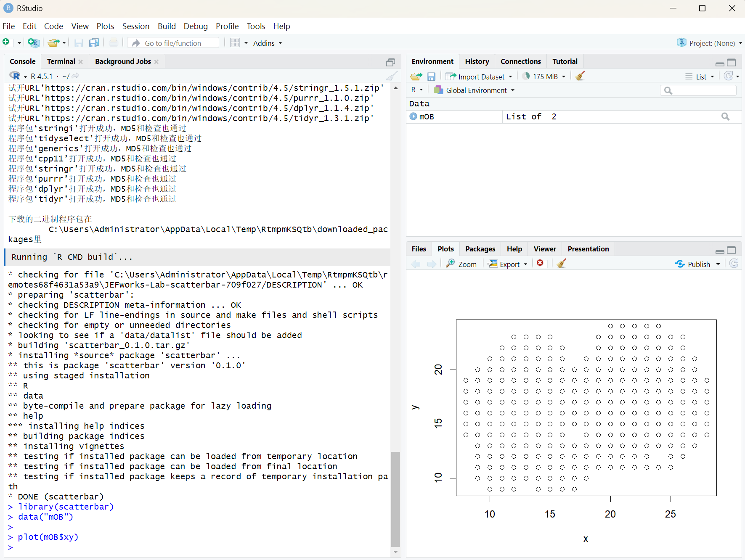
Task: Open memory usage 175 MiB dropdown
Action: point(544,77)
